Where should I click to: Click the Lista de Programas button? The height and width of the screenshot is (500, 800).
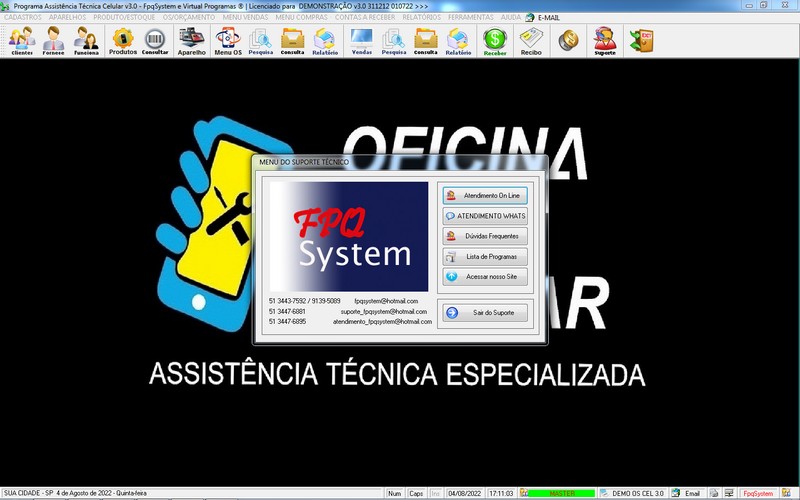pos(485,257)
